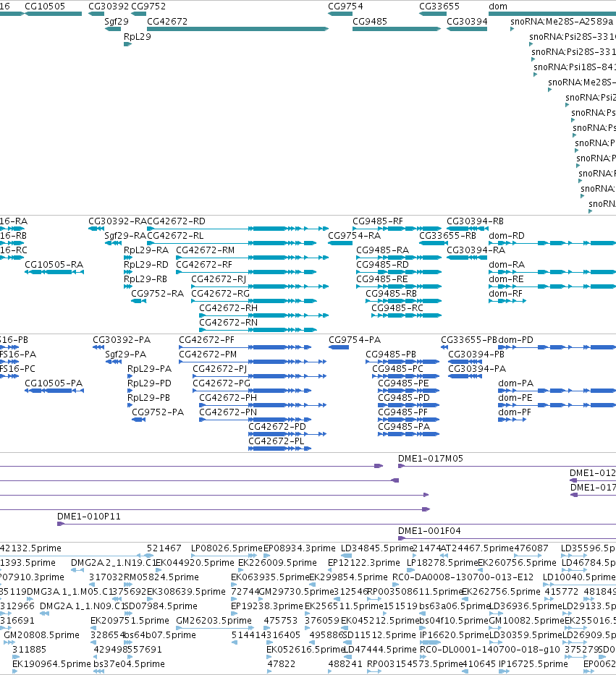Select transcript CG9485-RC
Screen dimensions: 616x675
[407, 315]
